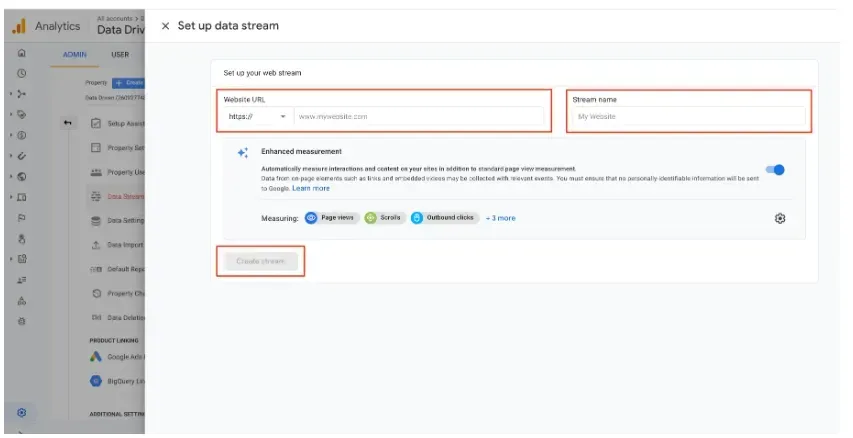Open the branching lifecycle icon in sidebar
Screen dimensions: 853x438
point(22,94)
